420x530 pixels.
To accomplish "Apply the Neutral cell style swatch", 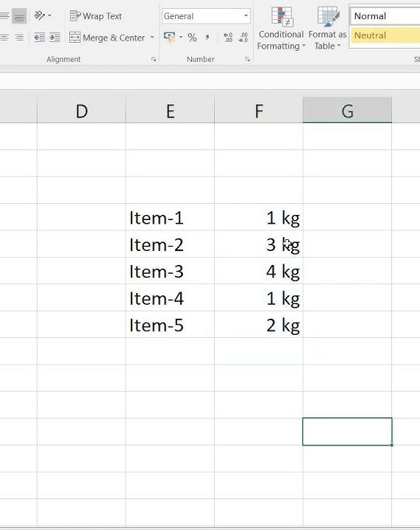I will (385, 35).
